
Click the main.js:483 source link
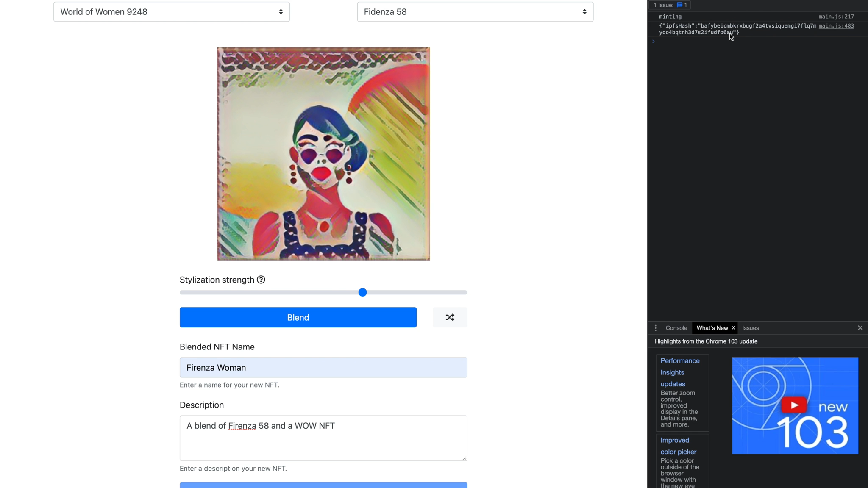836,26
